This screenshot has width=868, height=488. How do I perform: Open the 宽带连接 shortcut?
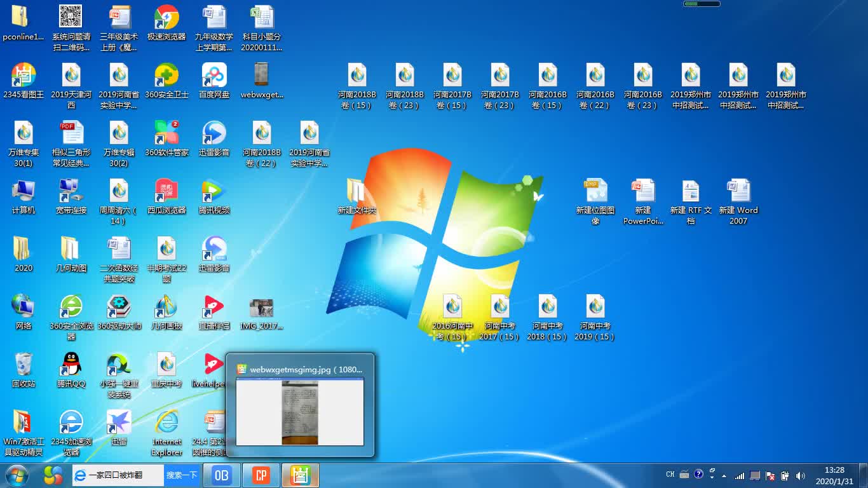click(x=71, y=196)
